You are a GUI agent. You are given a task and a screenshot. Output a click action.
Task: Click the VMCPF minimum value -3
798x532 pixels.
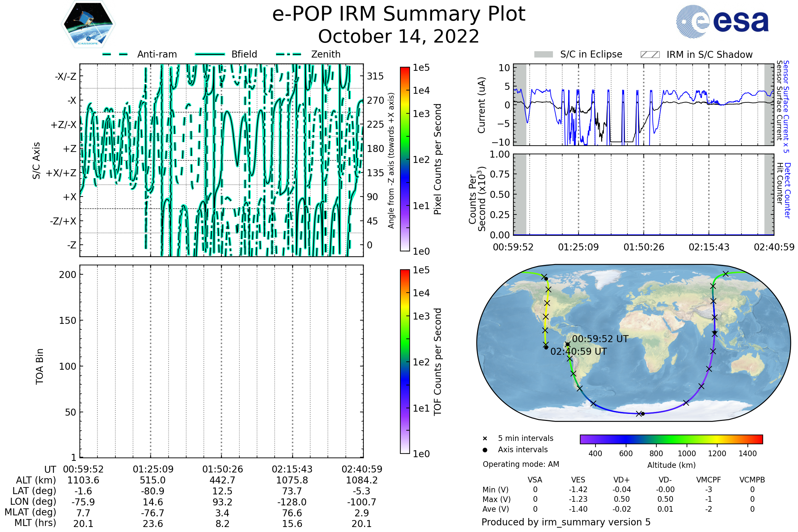coord(709,489)
